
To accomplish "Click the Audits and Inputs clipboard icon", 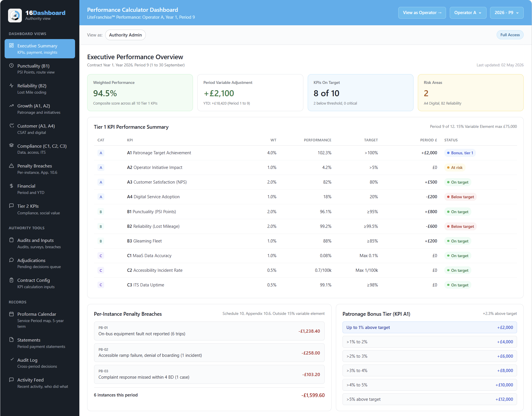I will coord(12,240).
